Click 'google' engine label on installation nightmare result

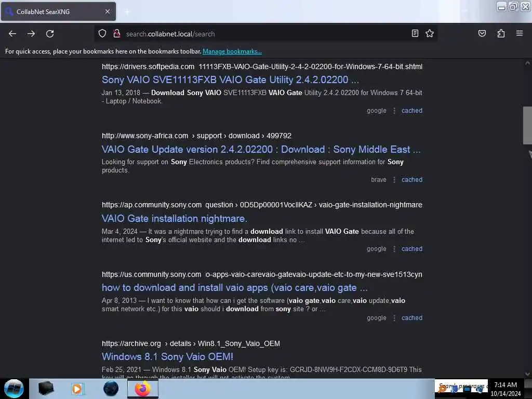point(377,249)
